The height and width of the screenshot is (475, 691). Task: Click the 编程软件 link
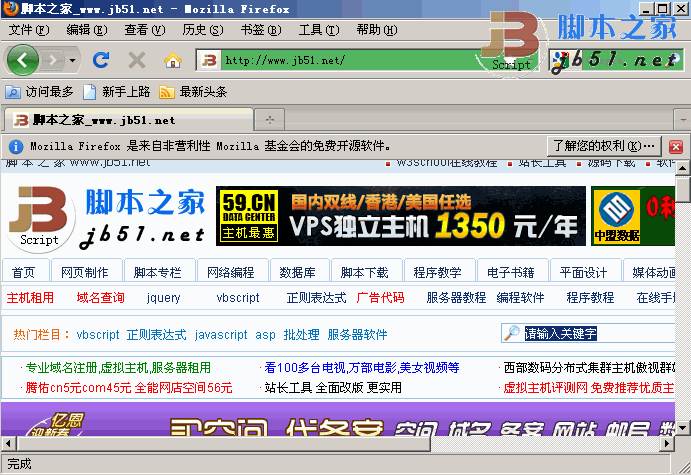pos(520,298)
